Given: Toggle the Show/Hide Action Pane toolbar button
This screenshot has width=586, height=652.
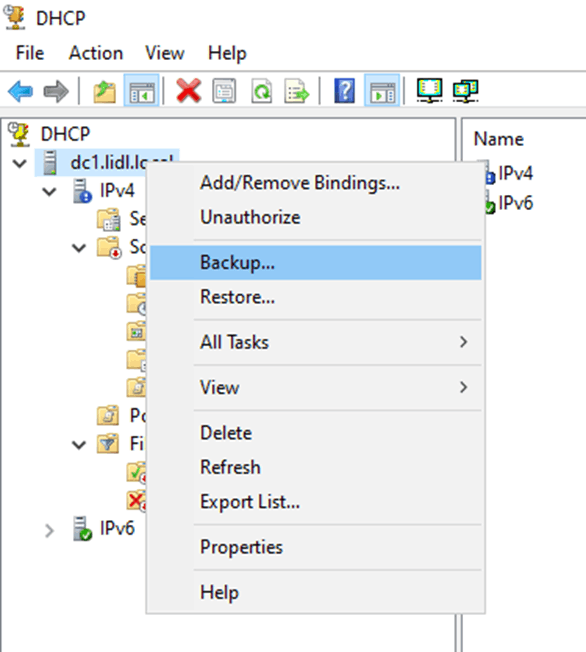Looking at the screenshot, I should tap(382, 91).
